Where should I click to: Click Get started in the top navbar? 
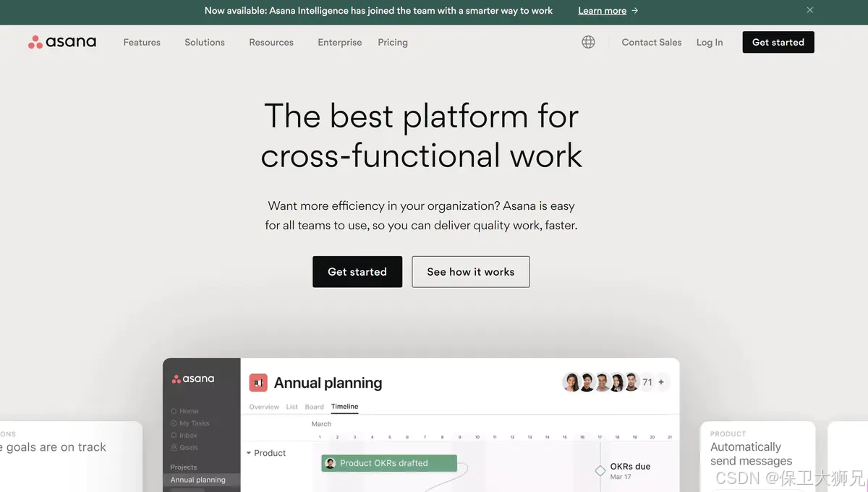(x=778, y=42)
